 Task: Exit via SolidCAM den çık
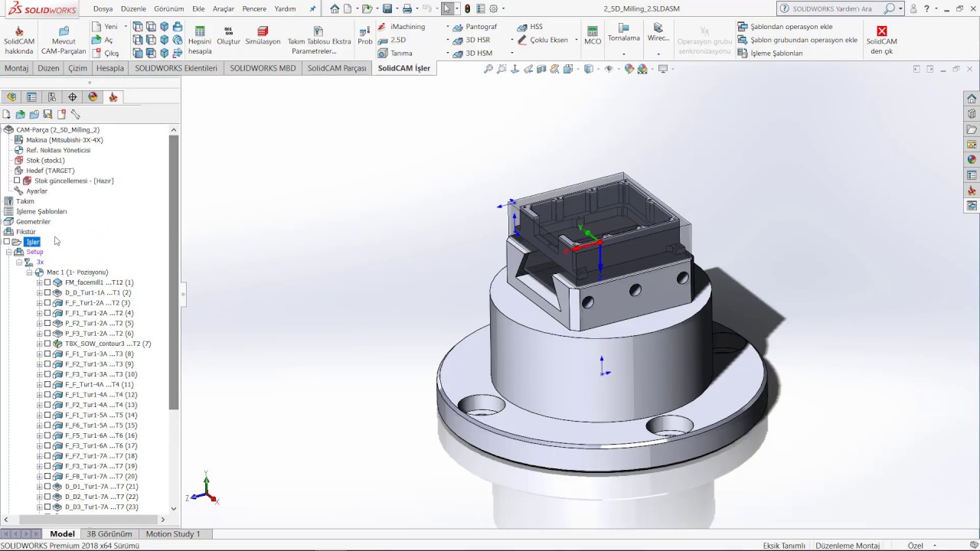[x=882, y=41]
